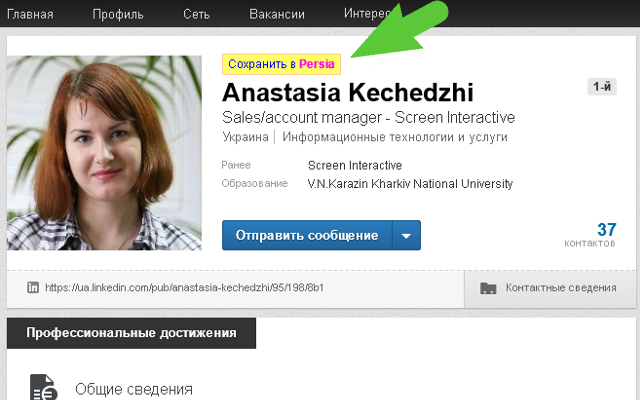Click the document icon next to Общие сведения
This screenshot has width=640, height=400.
(42, 389)
